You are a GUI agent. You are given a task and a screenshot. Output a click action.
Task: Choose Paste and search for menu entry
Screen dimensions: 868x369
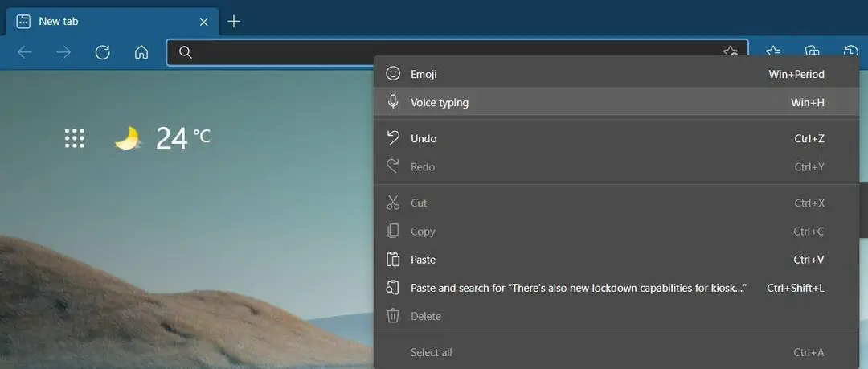click(x=616, y=288)
